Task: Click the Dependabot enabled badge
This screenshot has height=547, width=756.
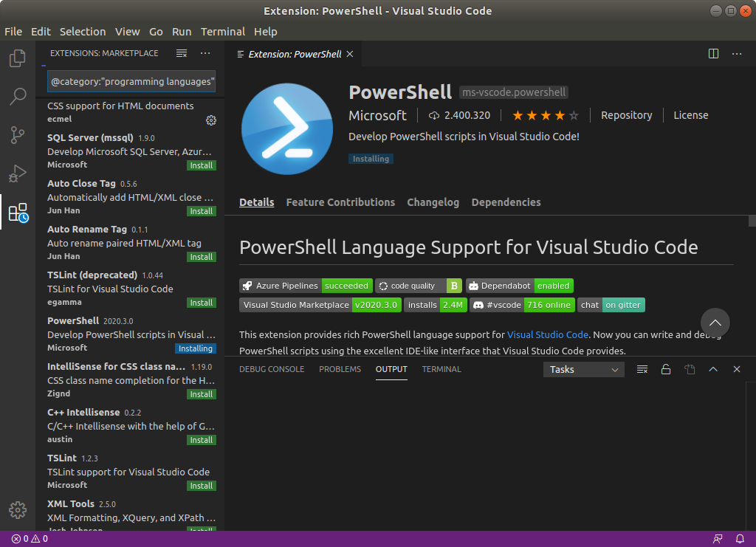Action: (520, 286)
